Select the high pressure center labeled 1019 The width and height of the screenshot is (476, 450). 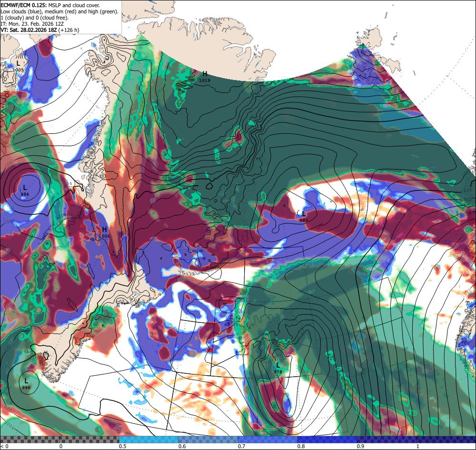point(205,76)
